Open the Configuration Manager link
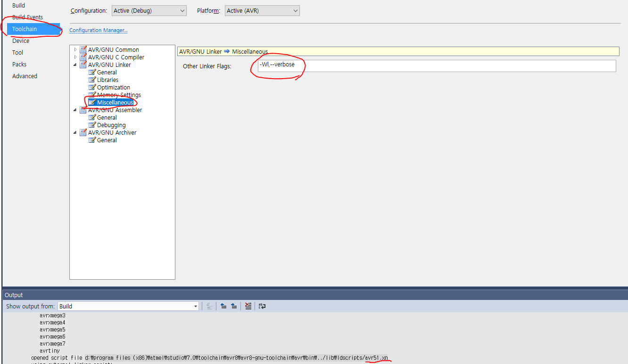628x364 pixels. point(99,30)
